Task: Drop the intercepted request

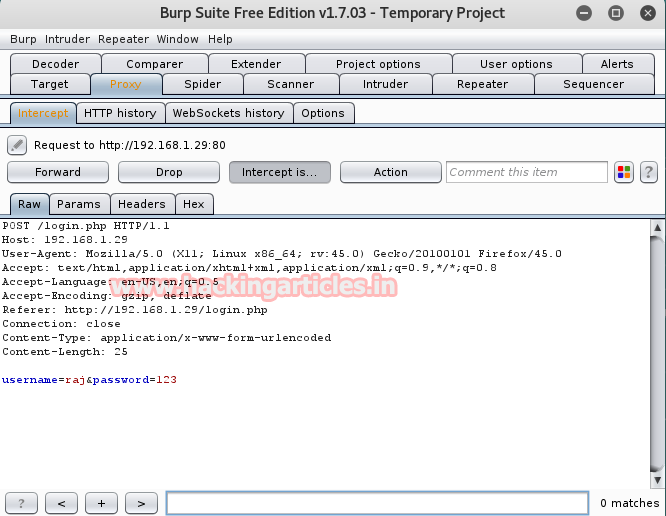Action: 169,172
